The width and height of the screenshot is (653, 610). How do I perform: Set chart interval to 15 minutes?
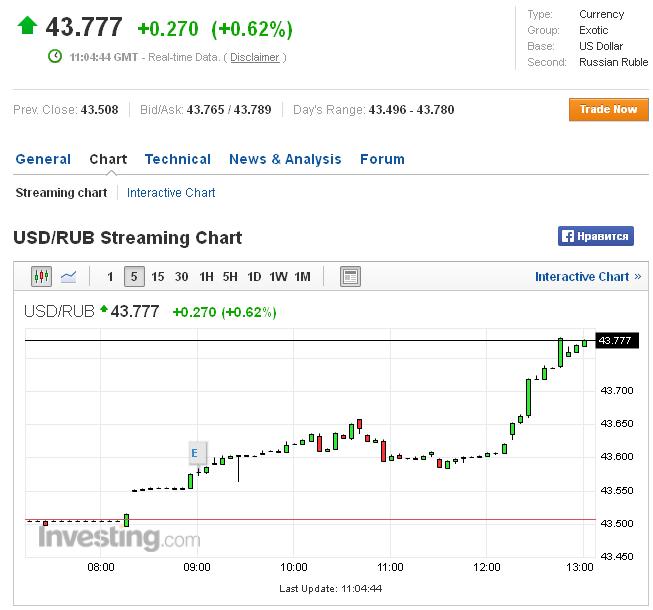157,276
